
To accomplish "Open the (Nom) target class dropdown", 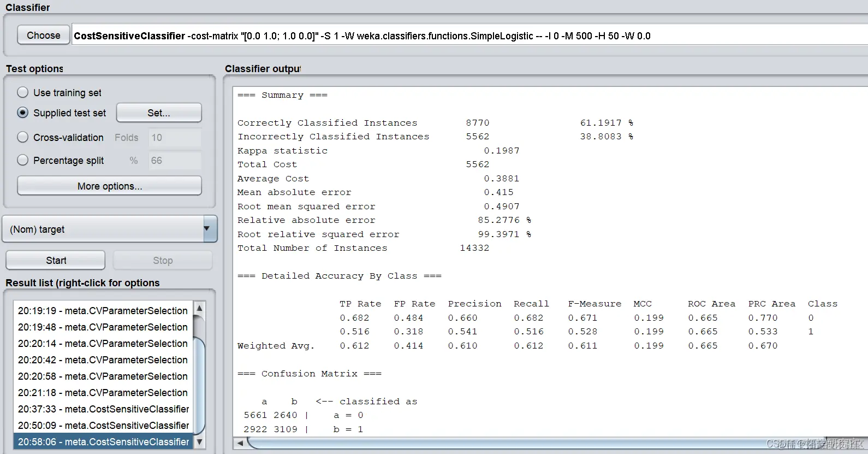I will [x=110, y=229].
